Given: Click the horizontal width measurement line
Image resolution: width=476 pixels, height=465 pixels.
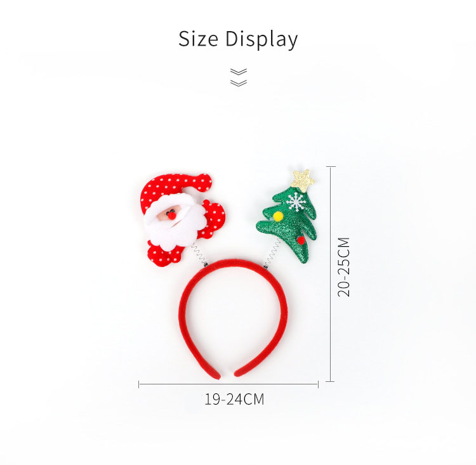Looking at the screenshot, I should (x=228, y=384).
